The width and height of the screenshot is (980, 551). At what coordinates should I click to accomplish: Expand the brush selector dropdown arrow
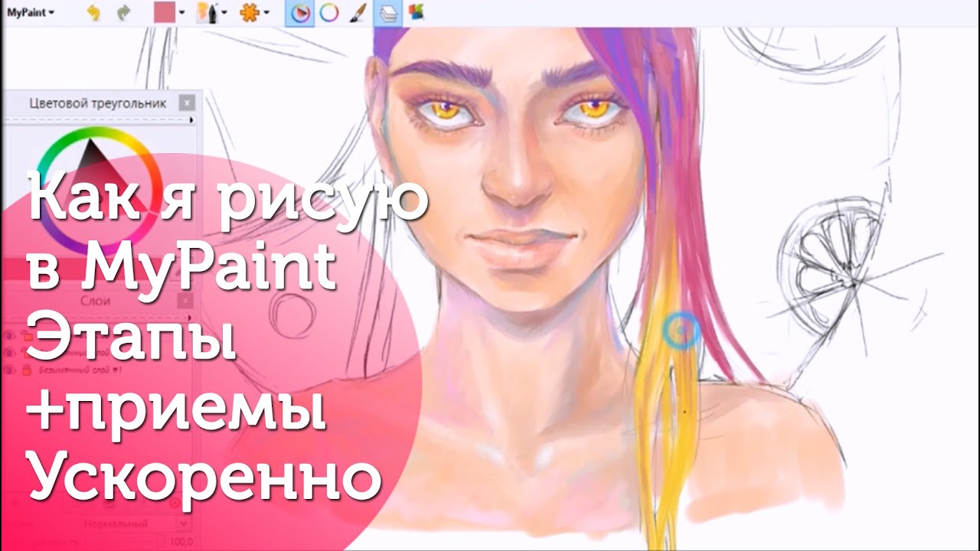click(224, 13)
